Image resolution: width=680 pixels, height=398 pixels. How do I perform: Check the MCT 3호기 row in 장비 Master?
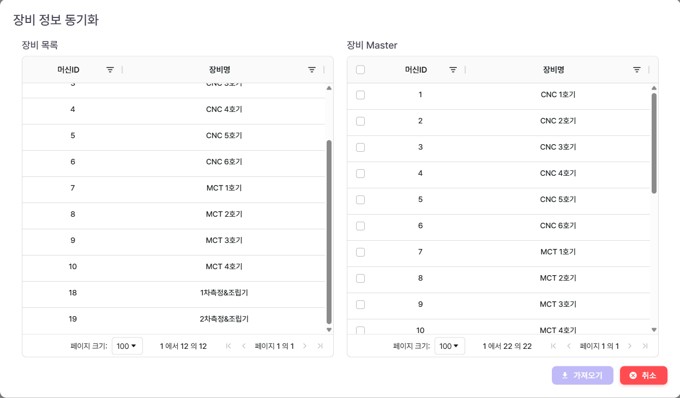point(360,304)
